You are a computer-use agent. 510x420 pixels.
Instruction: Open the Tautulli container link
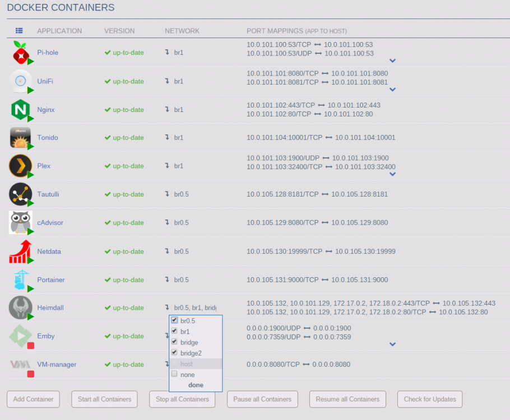pos(48,194)
